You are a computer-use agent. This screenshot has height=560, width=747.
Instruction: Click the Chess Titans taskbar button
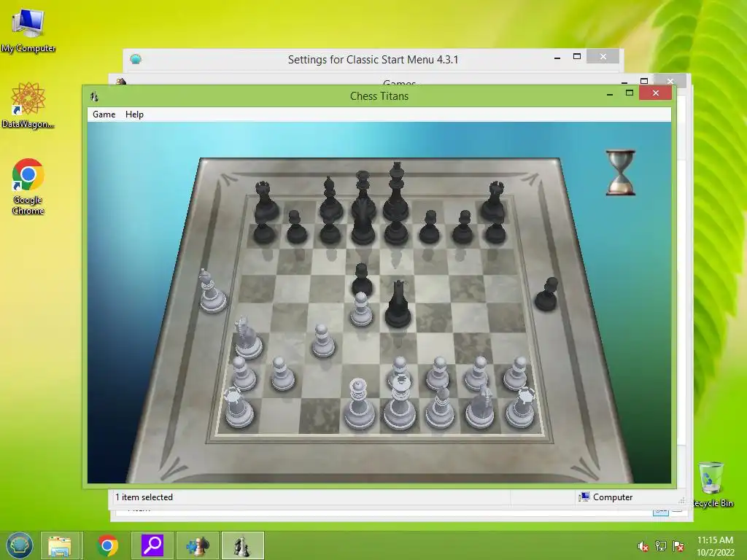pos(242,545)
